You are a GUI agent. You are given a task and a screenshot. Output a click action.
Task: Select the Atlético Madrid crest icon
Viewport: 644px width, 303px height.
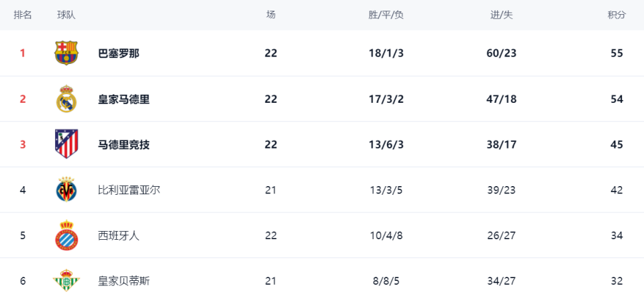coord(66,144)
